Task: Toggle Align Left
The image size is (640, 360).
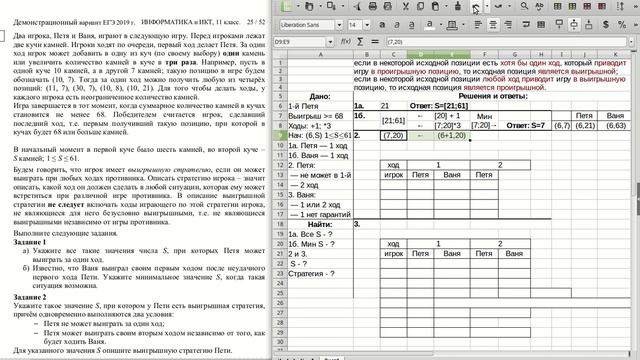Action: coord(478,25)
